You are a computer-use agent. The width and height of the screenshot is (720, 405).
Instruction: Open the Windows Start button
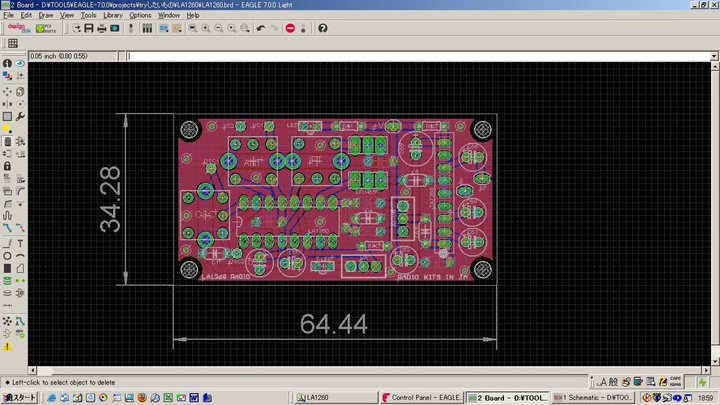[19, 397]
